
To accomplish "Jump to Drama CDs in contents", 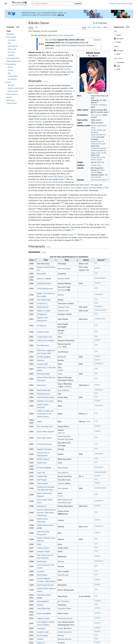I will click(12, 49).
